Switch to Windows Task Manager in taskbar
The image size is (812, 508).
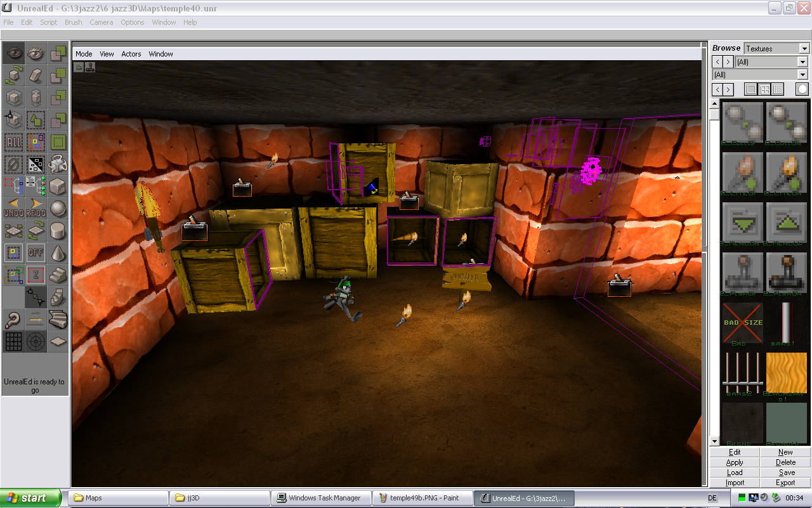click(320, 498)
